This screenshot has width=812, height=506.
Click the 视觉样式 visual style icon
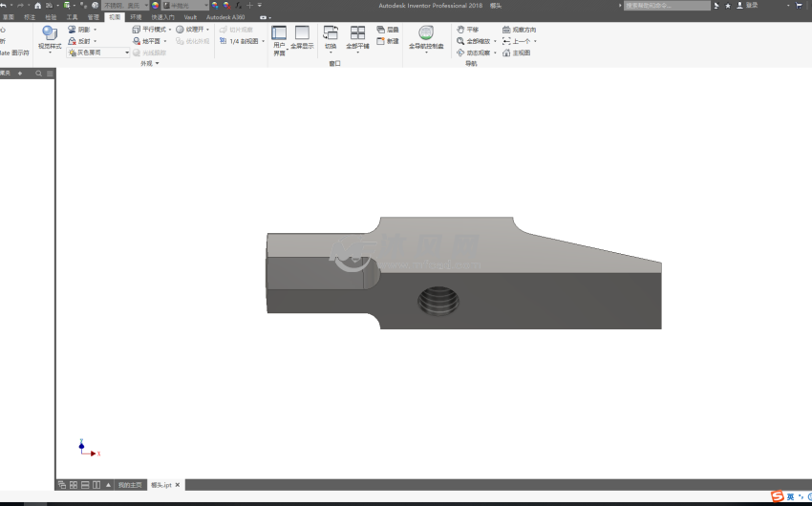[50, 33]
